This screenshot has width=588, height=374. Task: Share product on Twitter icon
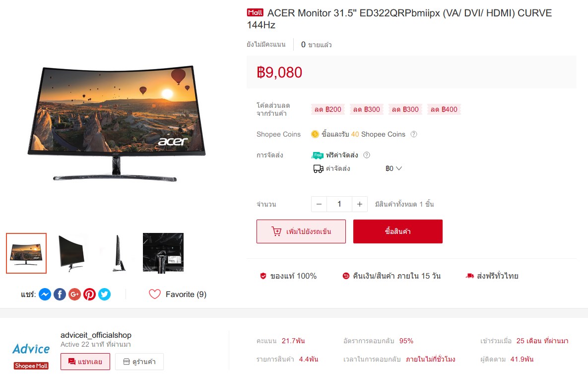click(105, 295)
